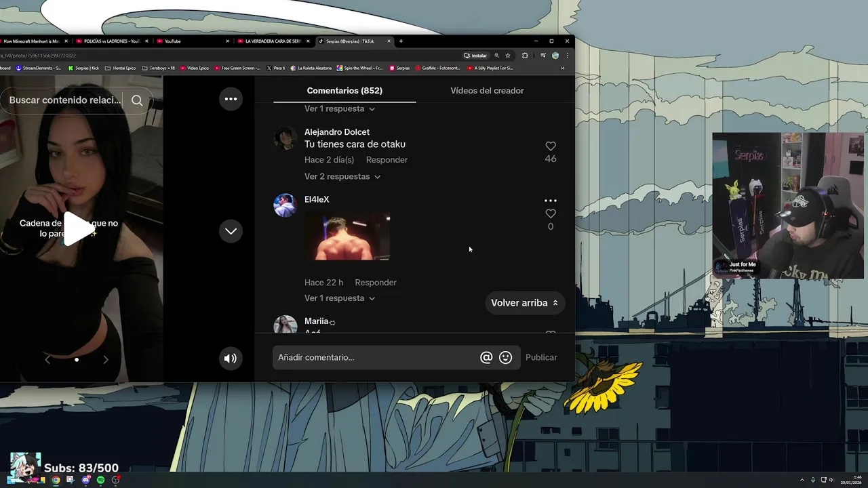This screenshot has width=868, height=488.
Task: Click the Instalar app button
Action: tap(475, 56)
